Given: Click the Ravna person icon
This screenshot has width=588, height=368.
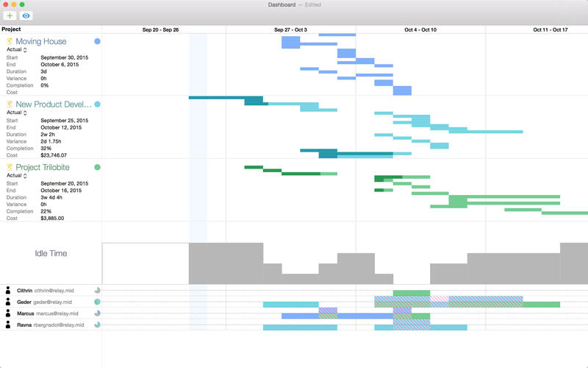Looking at the screenshot, I should 8,325.
